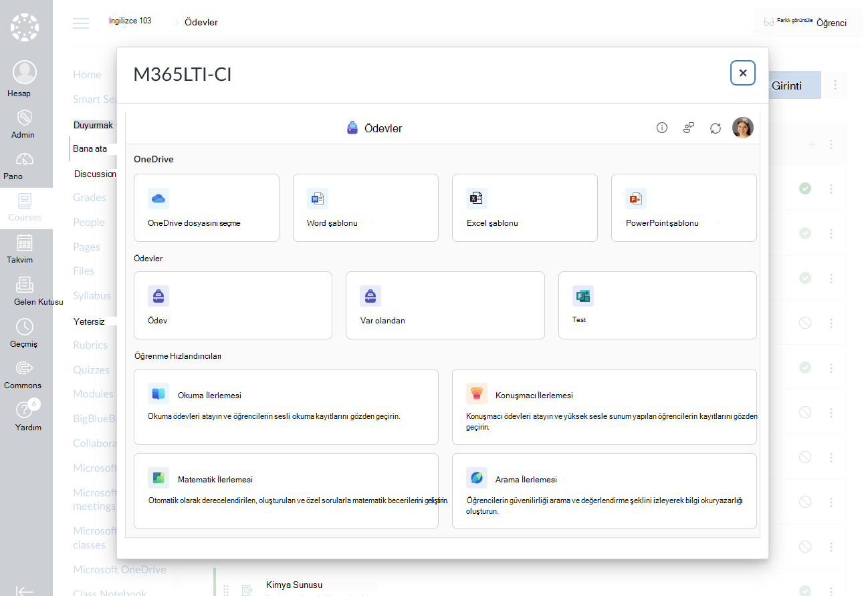Choose the Excel şablonu card

525,208
